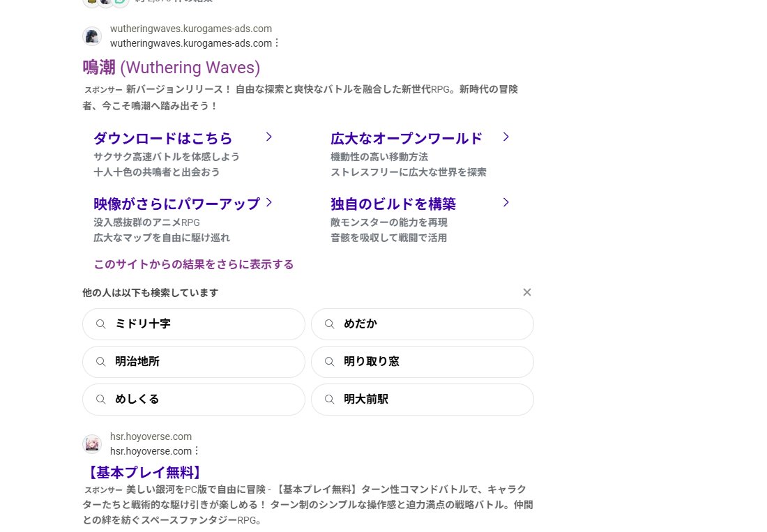This screenshot has height=532, width=767.
Task: Search suggestion 明治地所
Action: click(194, 362)
